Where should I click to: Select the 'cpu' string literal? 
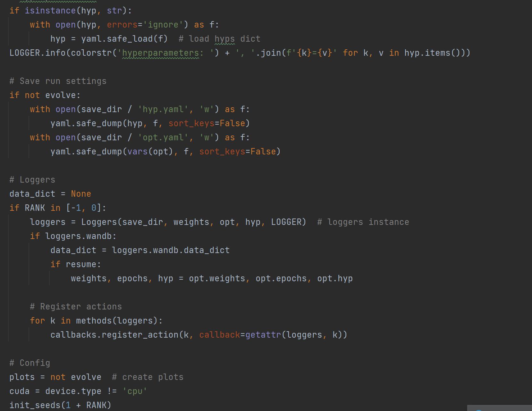click(135, 391)
